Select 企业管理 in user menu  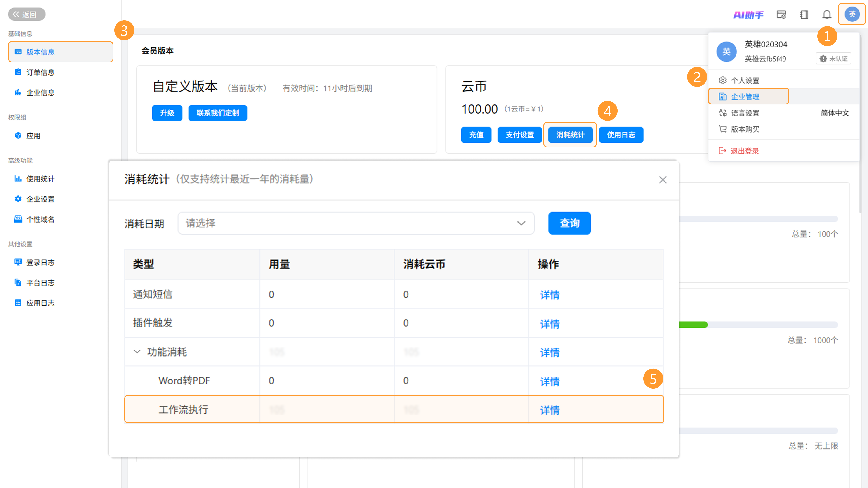coord(745,97)
